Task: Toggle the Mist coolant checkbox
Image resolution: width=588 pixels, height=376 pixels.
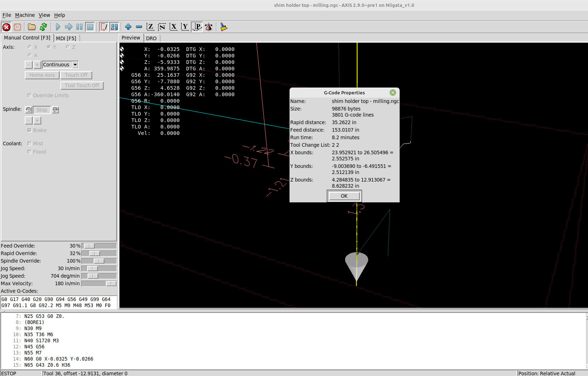Action: tap(29, 144)
